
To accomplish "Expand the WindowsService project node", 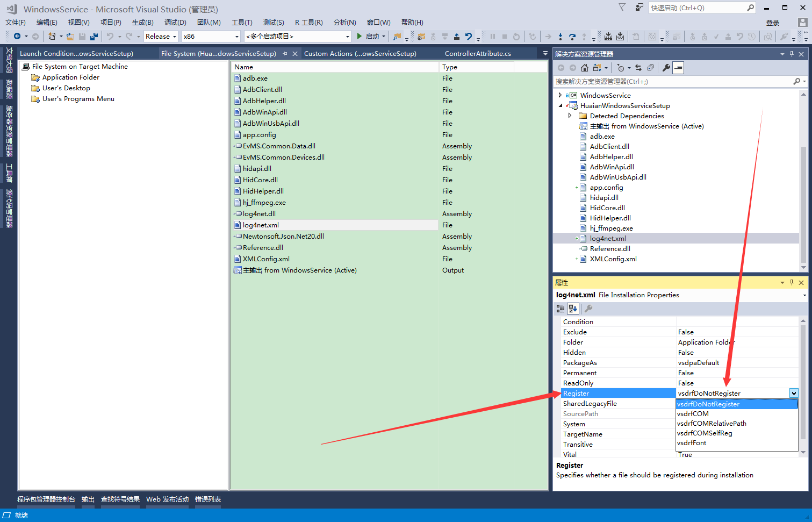I will click(560, 95).
